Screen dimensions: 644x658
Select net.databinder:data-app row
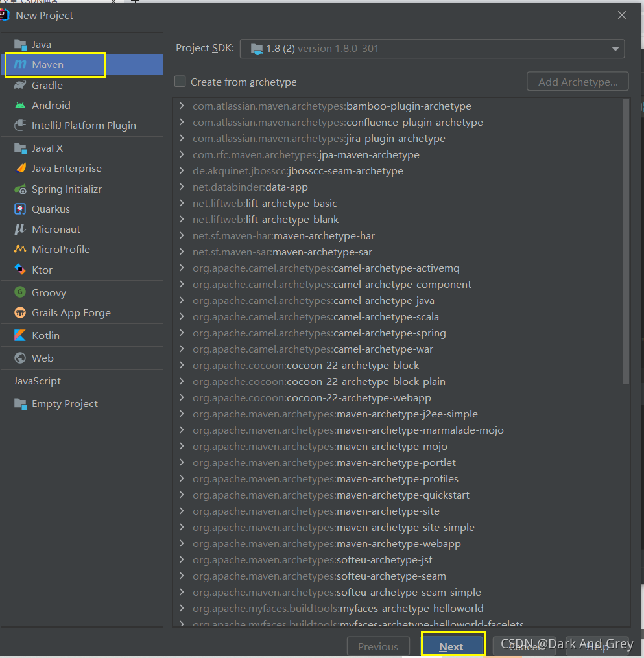pos(250,187)
